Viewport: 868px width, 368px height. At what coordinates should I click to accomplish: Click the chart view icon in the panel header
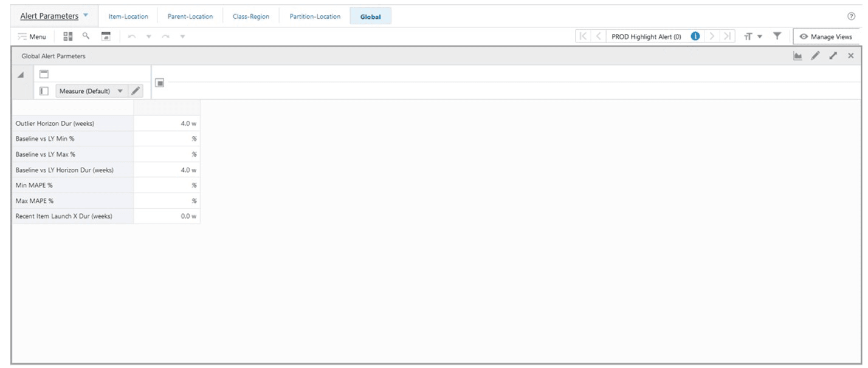pos(798,55)
